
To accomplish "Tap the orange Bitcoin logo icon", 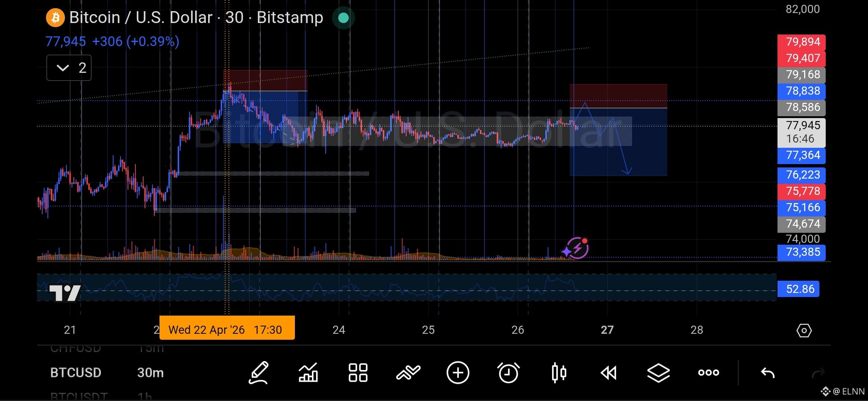I will (55, 17).
